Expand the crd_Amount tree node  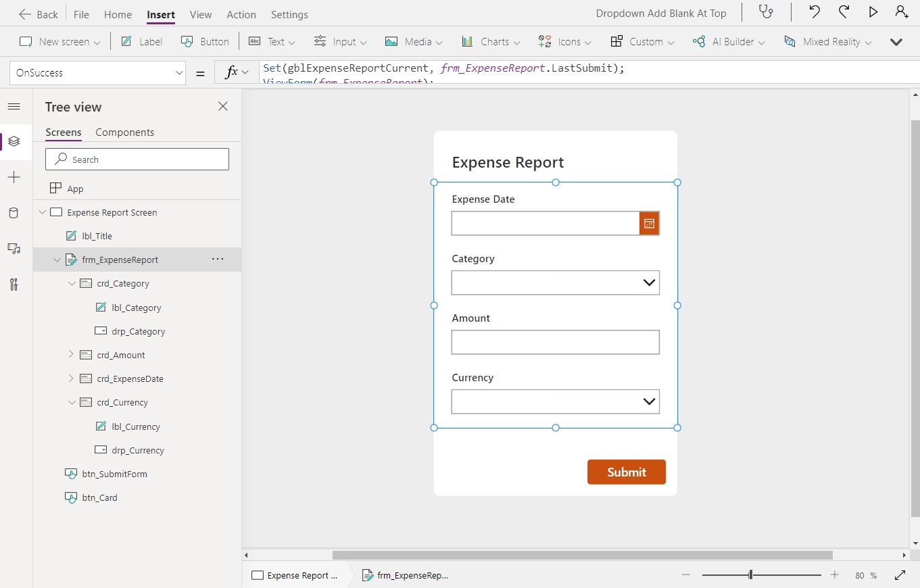tap(70, 355)
